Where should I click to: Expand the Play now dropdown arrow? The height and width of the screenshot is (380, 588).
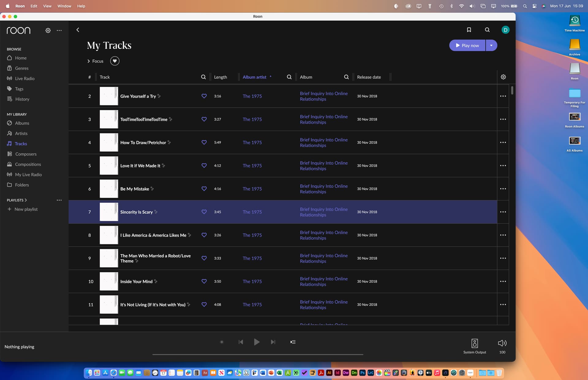[x=491, y=45]
